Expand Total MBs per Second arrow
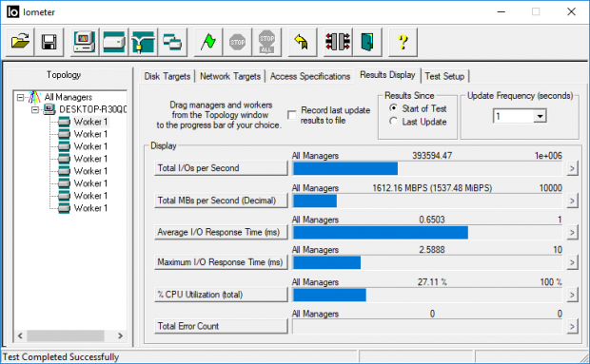 [x=572, y=201]
